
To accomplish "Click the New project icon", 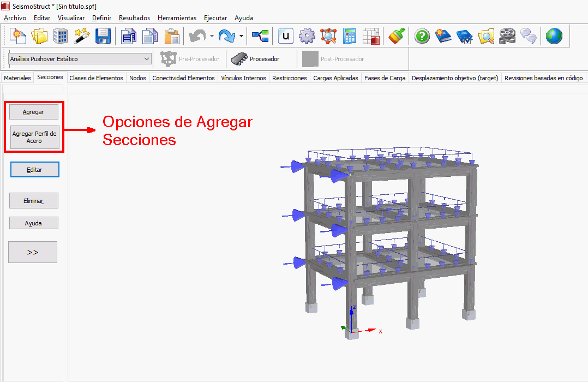I will tap(17, 37).
